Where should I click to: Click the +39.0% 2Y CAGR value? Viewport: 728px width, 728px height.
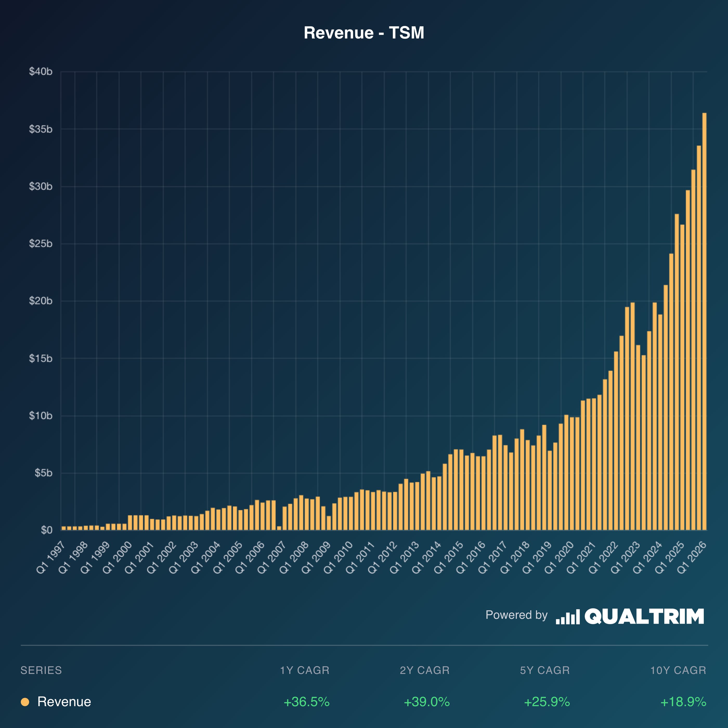click(x=427, y=702)
